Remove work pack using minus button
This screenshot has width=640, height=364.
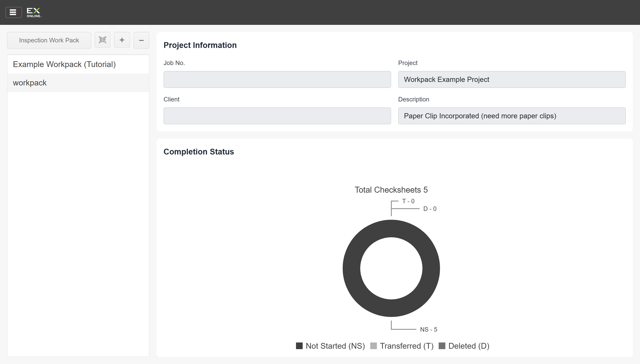(x=141, y=40)
